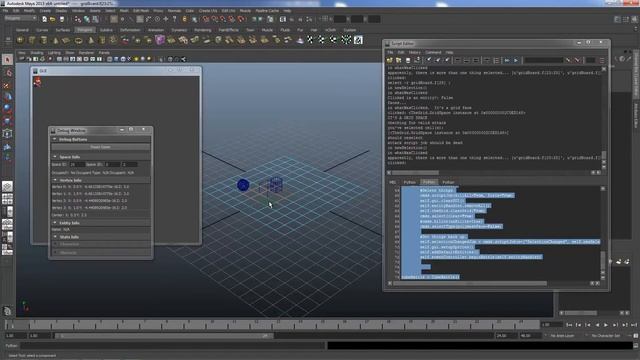Click the command line input field
Screen dimensions: 640x360
tap(173, 346)
